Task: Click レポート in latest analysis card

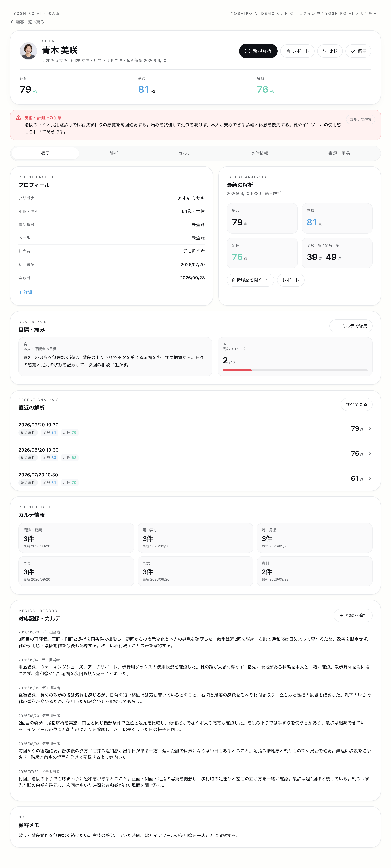Action: click(290, 280)
